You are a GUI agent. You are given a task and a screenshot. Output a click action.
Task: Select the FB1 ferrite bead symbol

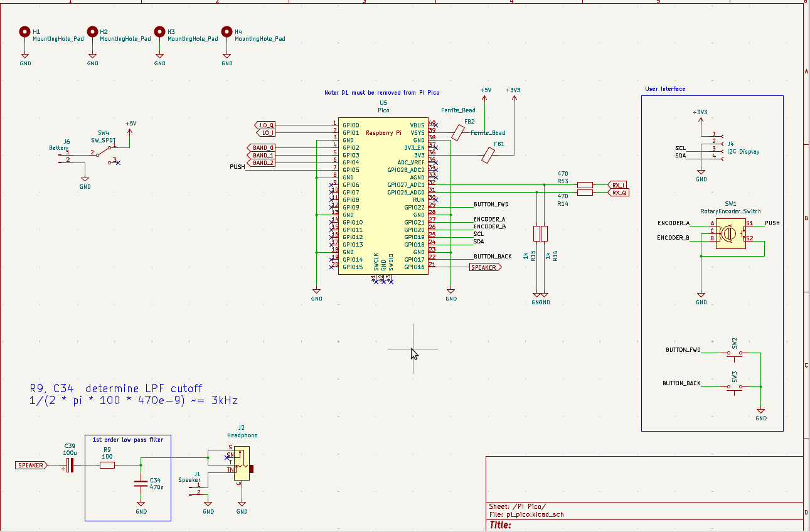tap(488, 156)
